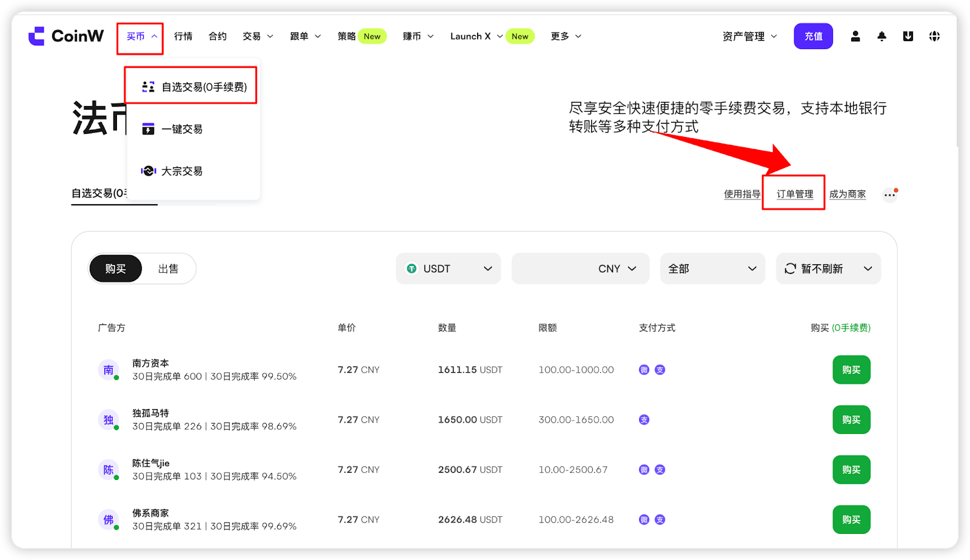Click Alipay icon in the 佛系商家 row
This screenshot has height=560, width=970.
660,519
